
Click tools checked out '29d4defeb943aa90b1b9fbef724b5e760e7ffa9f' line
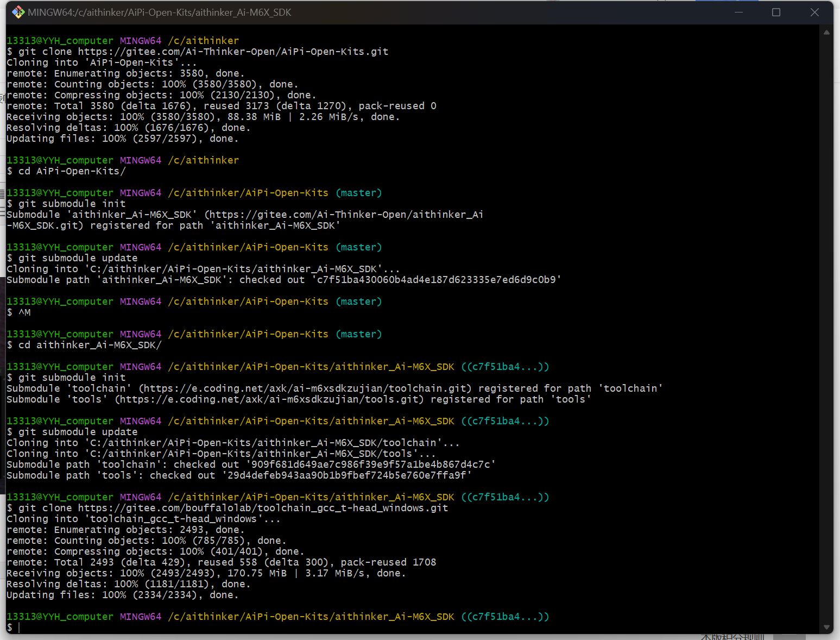tap(239, 475)
